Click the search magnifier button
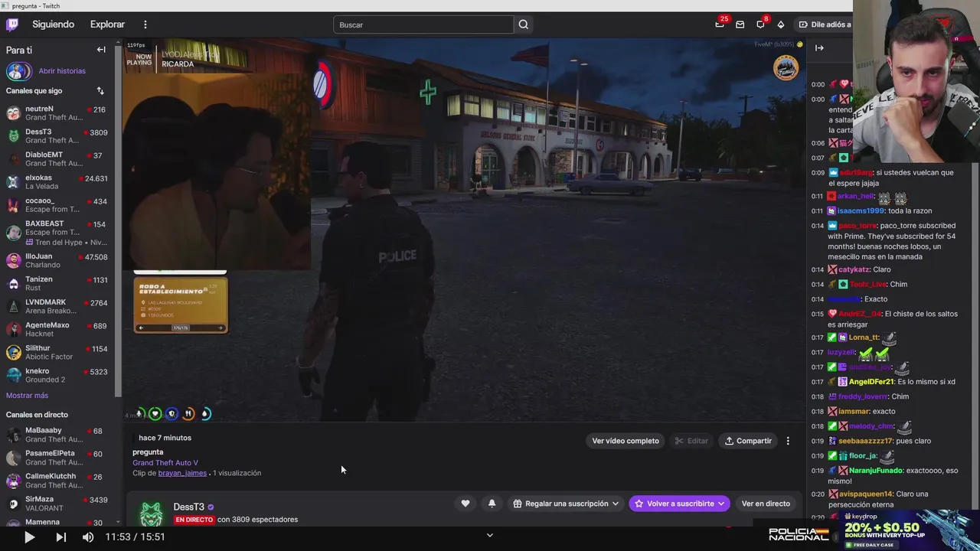 (x=524, y=24)
